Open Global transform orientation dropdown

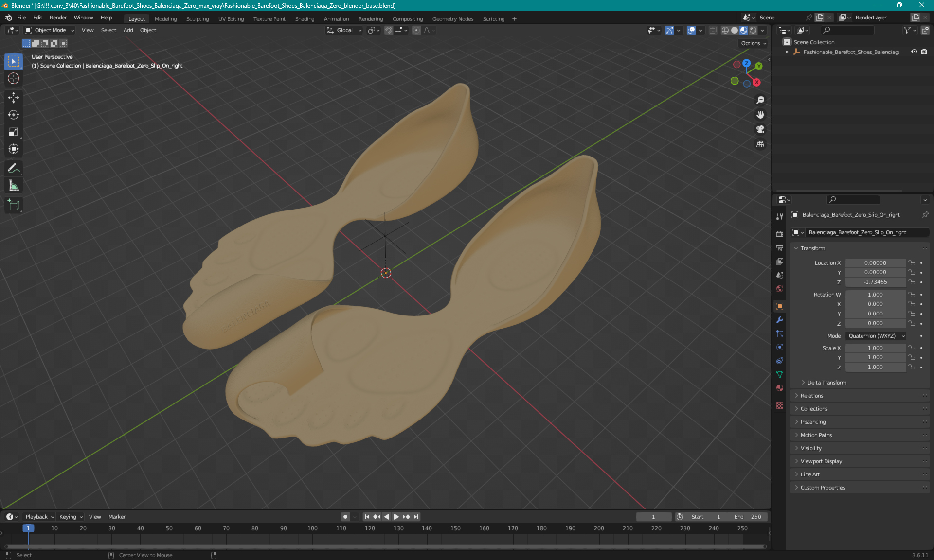point(344,30)
